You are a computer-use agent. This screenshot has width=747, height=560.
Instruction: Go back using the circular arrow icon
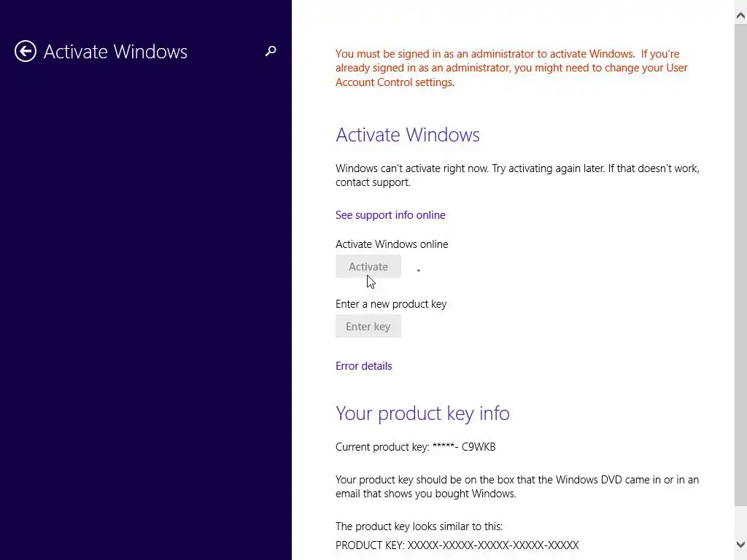tap(26, 52)
